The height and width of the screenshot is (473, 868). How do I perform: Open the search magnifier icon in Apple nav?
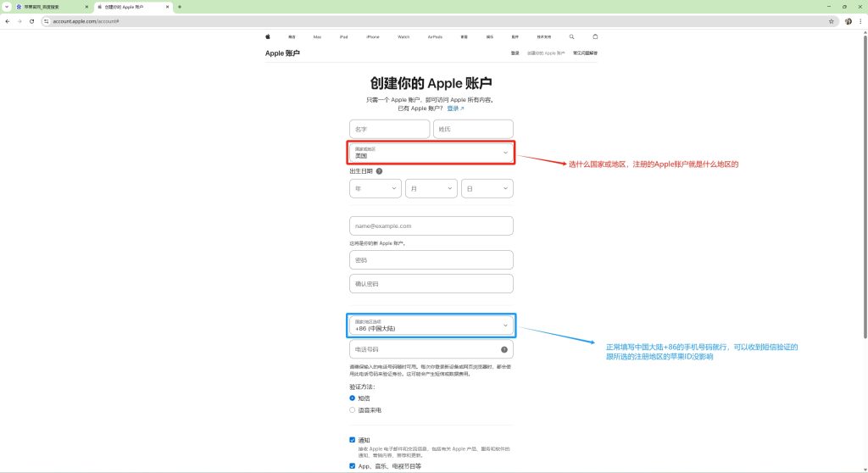(571, 36)
